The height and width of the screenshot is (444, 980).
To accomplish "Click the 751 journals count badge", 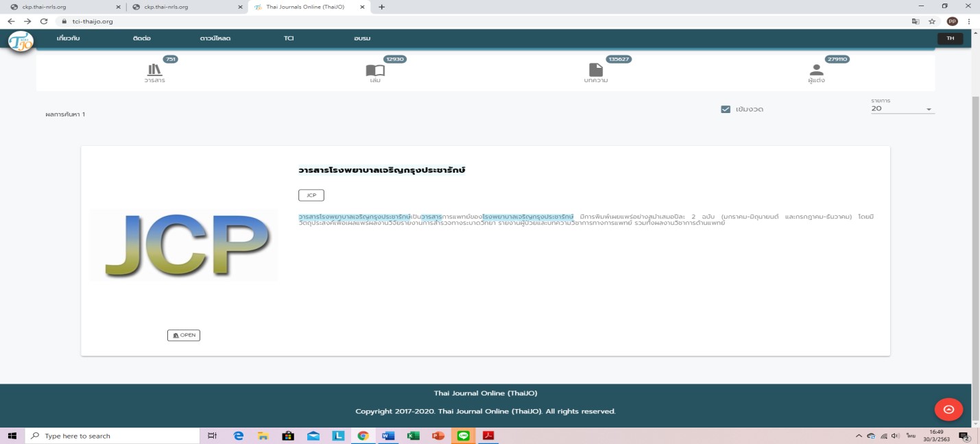I will tap(171, 60).
